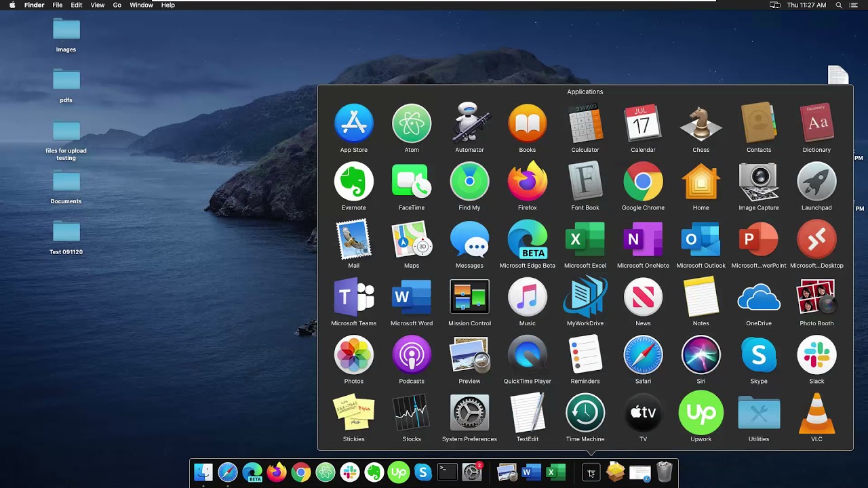Launch Google Chrome from the Applications grid
868x488 pixels.
(x=643, y=182)
